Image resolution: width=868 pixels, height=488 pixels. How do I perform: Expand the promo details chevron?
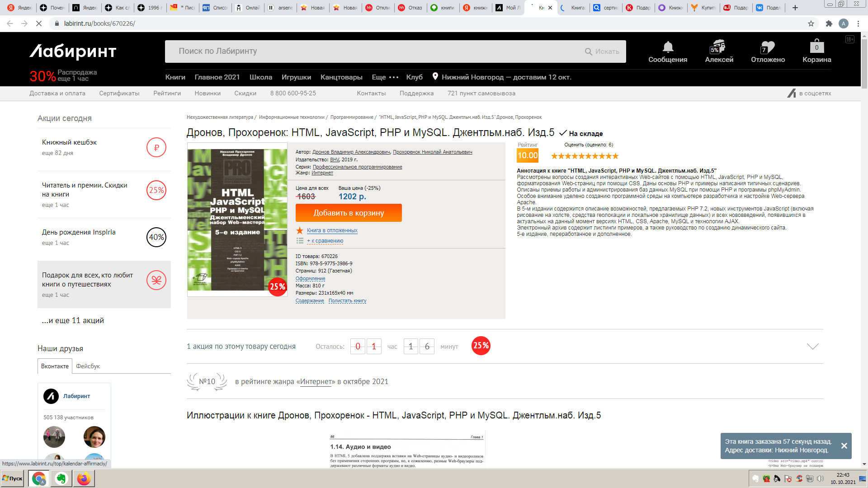pos(812,347)
